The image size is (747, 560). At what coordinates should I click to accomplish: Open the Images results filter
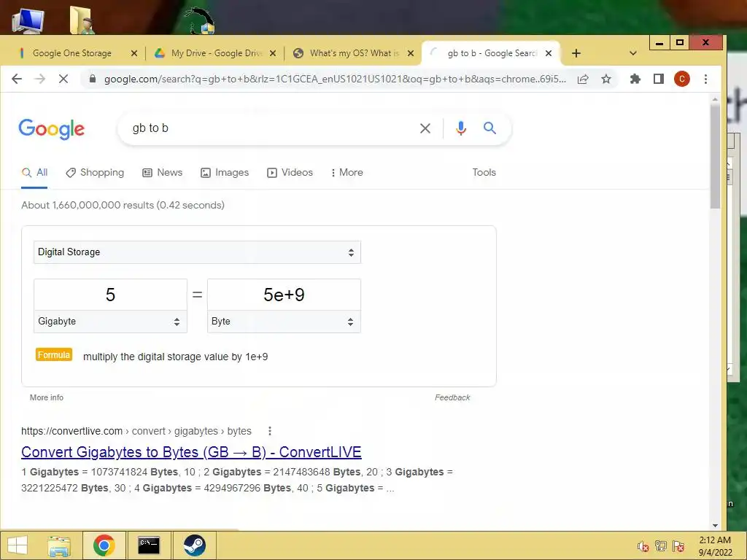tap(225, 172)
